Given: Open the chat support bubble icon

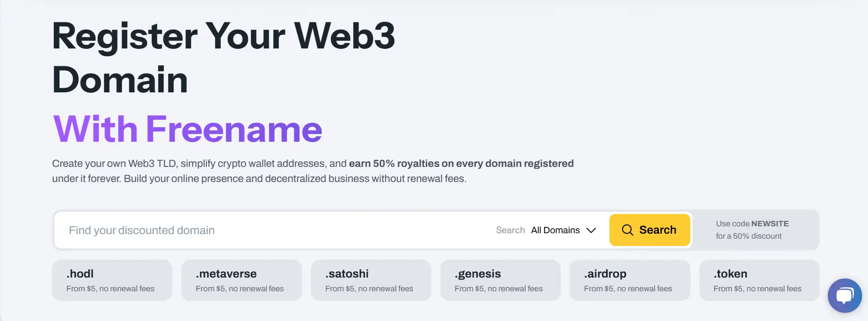Looking at the screenshot, I should coord(844,295).
